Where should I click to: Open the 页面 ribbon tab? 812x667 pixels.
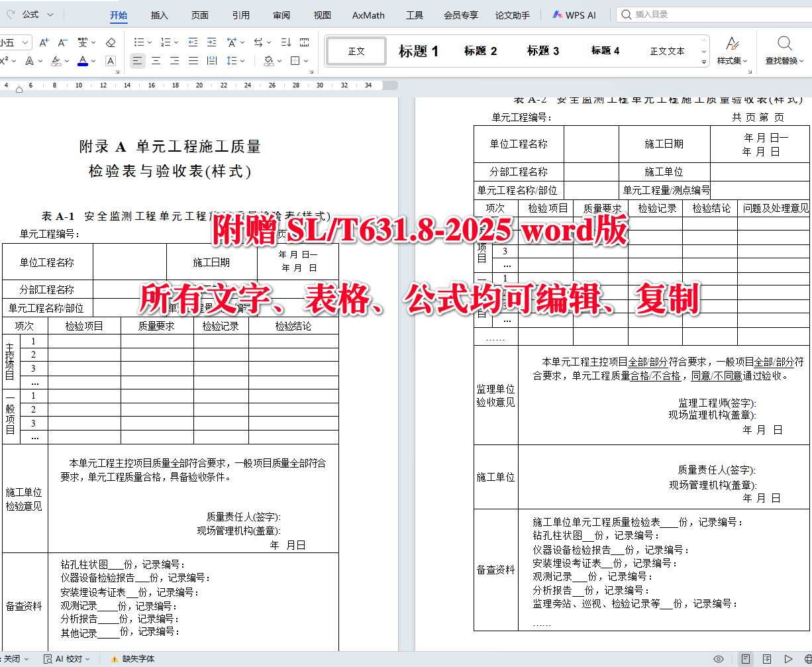click(200, 15)
